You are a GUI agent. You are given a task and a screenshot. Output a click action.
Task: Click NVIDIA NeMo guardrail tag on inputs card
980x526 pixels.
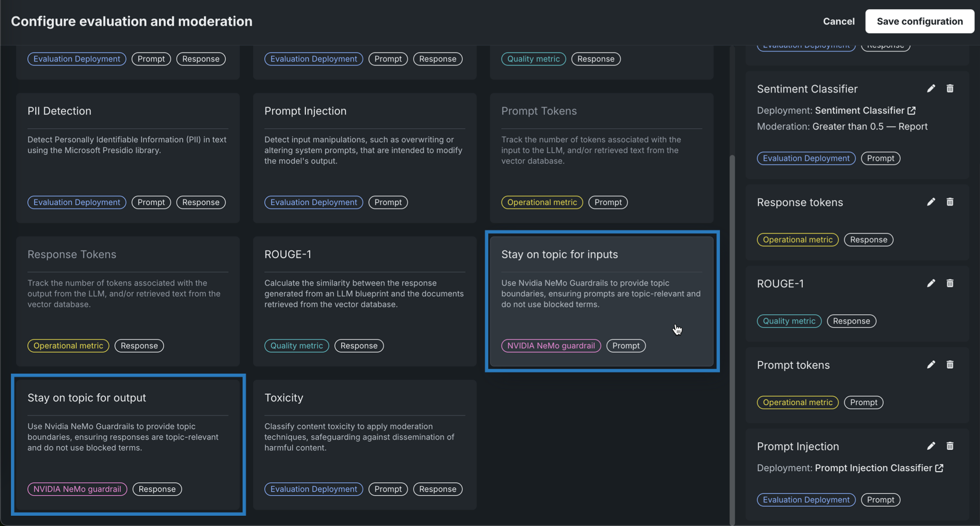(x=550, y=346)
